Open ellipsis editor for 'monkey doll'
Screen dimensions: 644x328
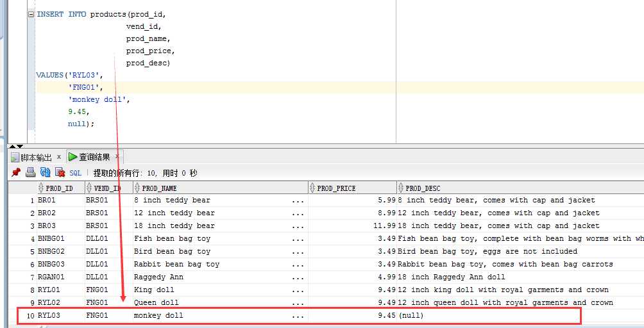point(298,316)
